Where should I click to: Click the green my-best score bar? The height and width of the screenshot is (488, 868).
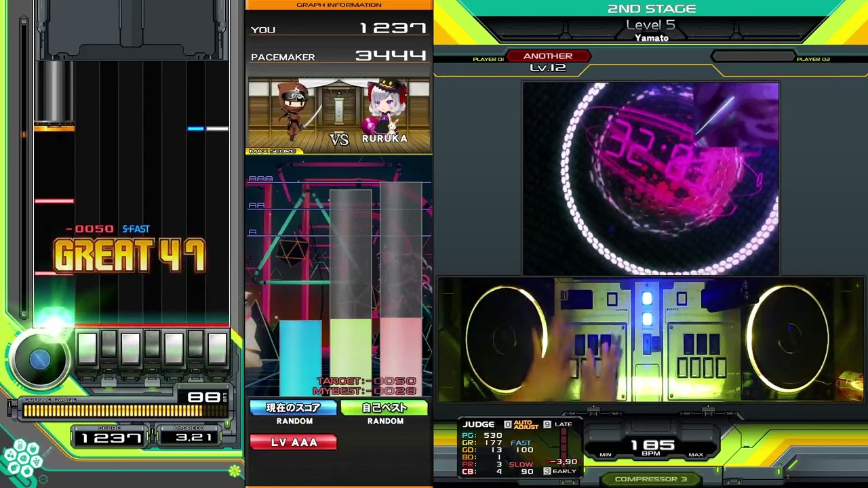point(351,358)
